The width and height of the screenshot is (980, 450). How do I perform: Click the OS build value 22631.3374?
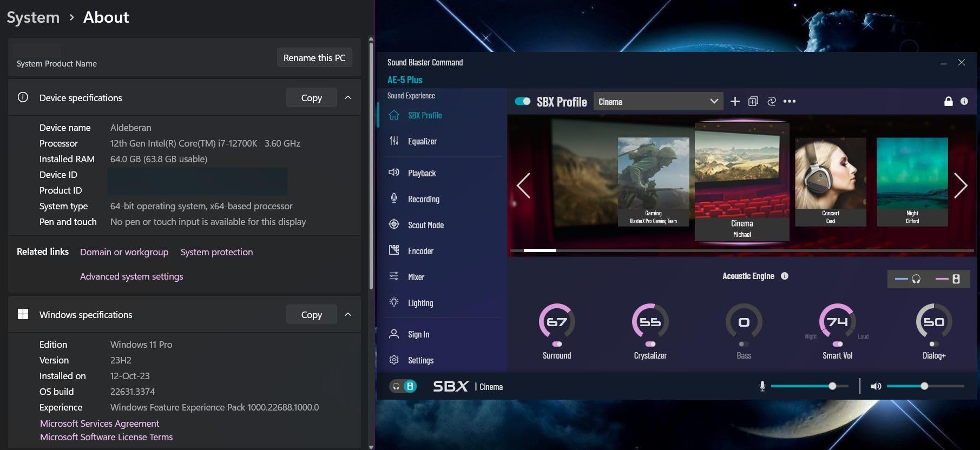coord(133,392)
